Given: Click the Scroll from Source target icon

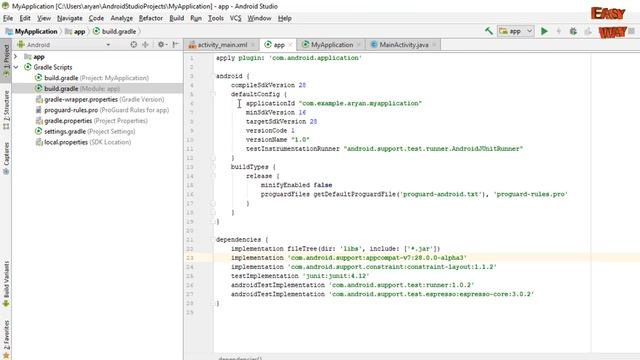Looking at the screenshot, I should pyautogui.click(x=133, y=44).
